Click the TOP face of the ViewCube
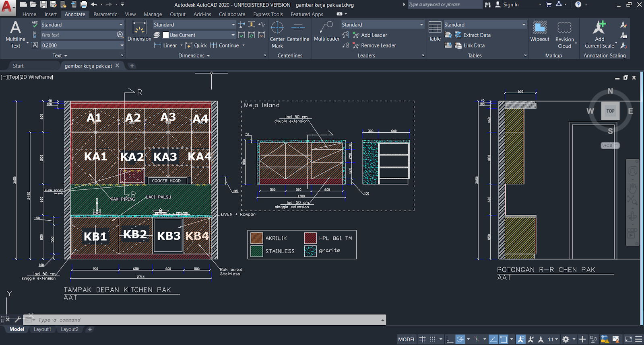This screenshot has height=345, width=644. (611, 111)
